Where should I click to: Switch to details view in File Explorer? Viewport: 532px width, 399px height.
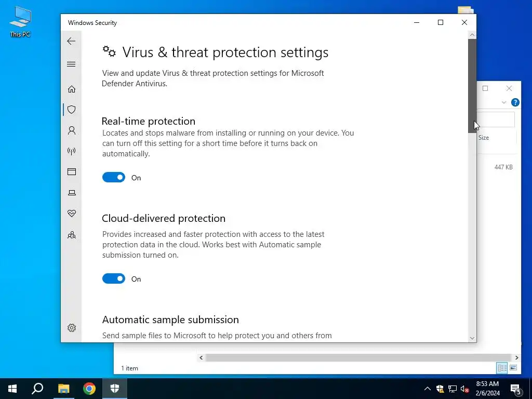502,368
